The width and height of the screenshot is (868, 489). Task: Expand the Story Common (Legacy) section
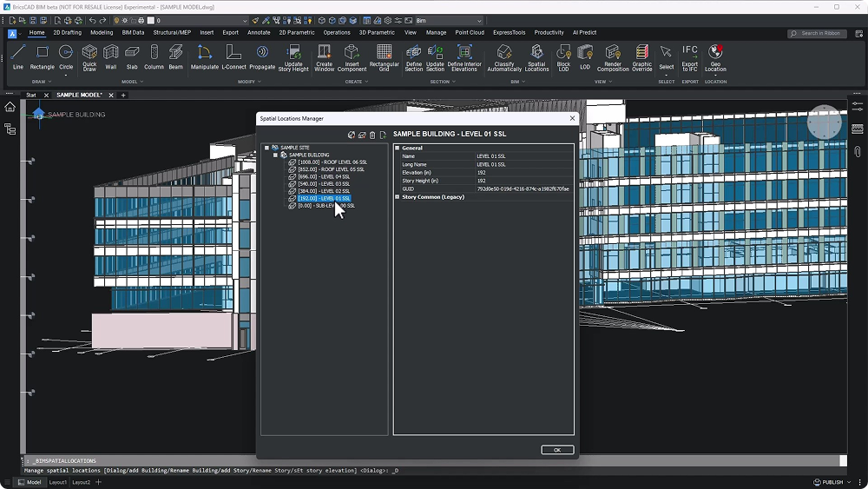coord(397,196)
